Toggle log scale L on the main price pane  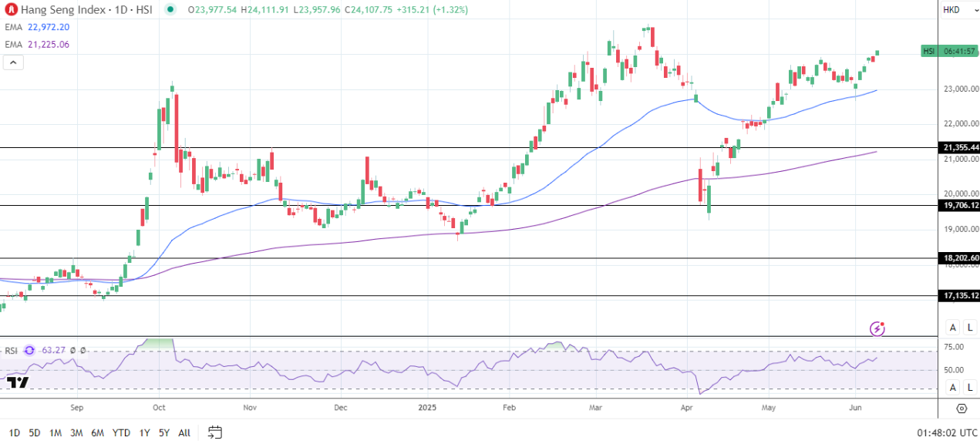point(969,328)
